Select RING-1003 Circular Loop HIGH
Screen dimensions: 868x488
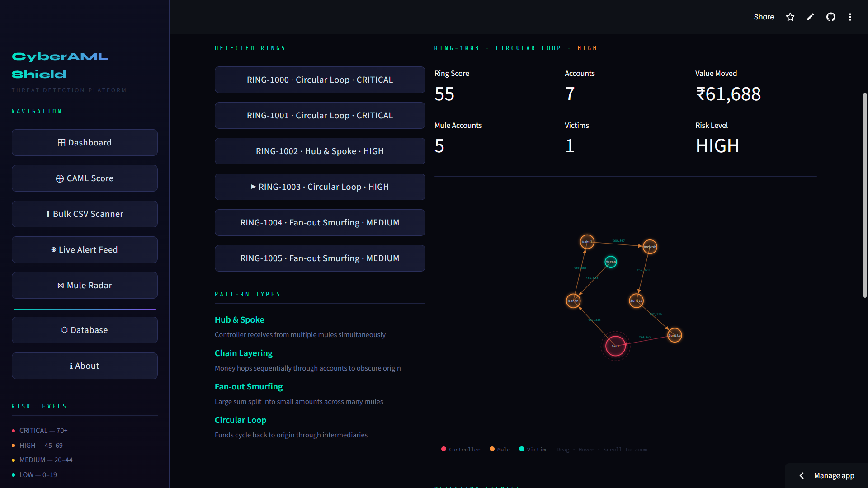click(x=320, y=187)
